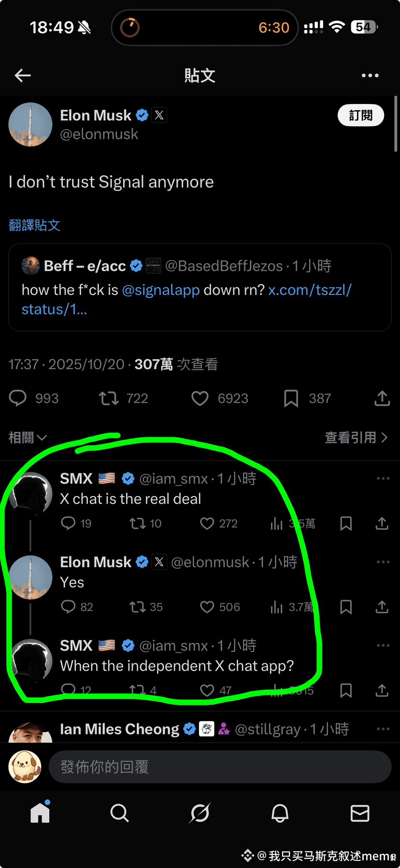Open Messages envelope tab

pos(360,813)
